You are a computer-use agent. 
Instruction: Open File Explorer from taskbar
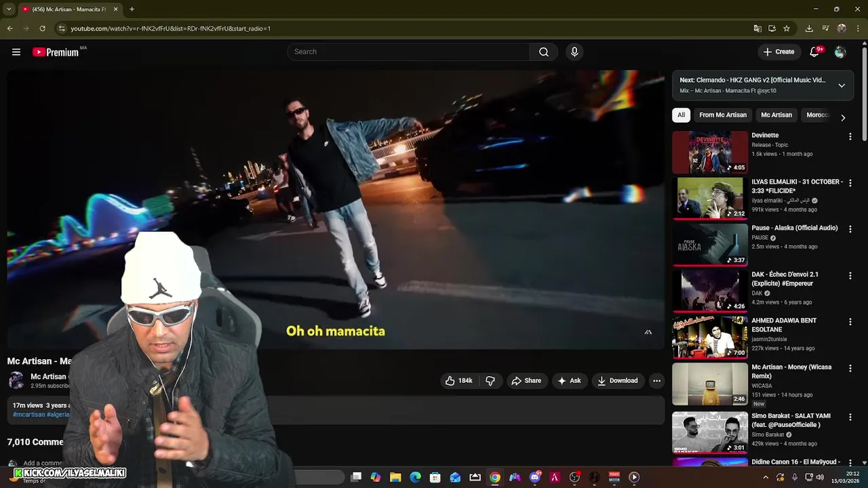click(395, 477)
